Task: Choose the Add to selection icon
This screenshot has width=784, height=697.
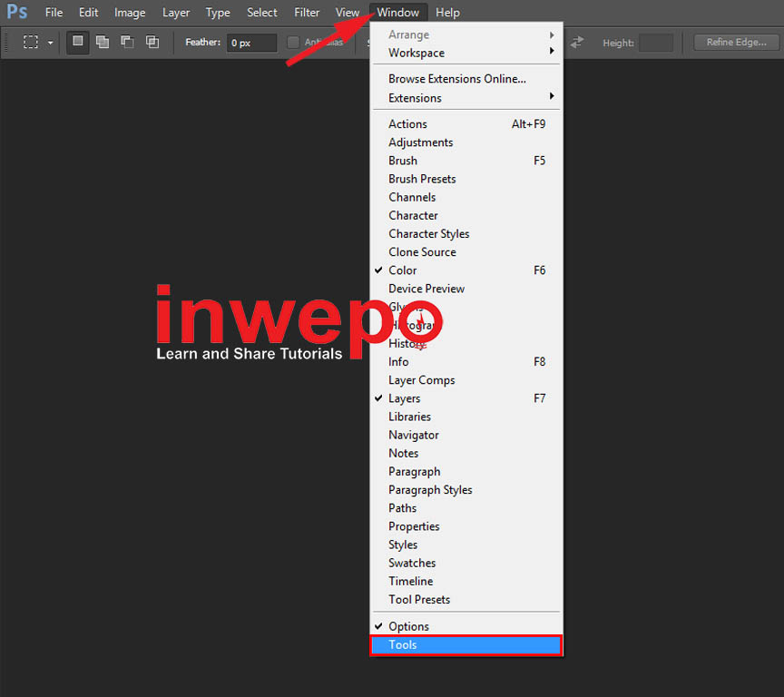Action: [x=103, y=42]
